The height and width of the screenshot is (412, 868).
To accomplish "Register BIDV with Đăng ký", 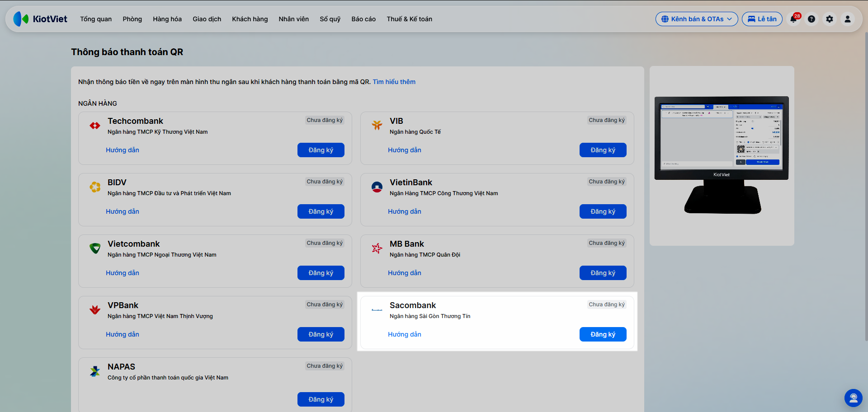I will coord(321,211).
